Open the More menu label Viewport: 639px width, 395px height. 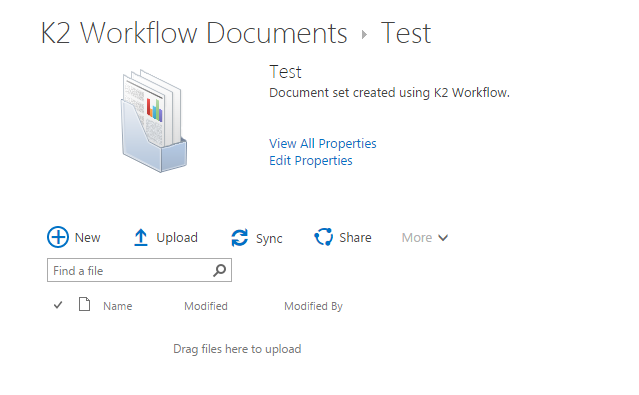tap(416, 238)
